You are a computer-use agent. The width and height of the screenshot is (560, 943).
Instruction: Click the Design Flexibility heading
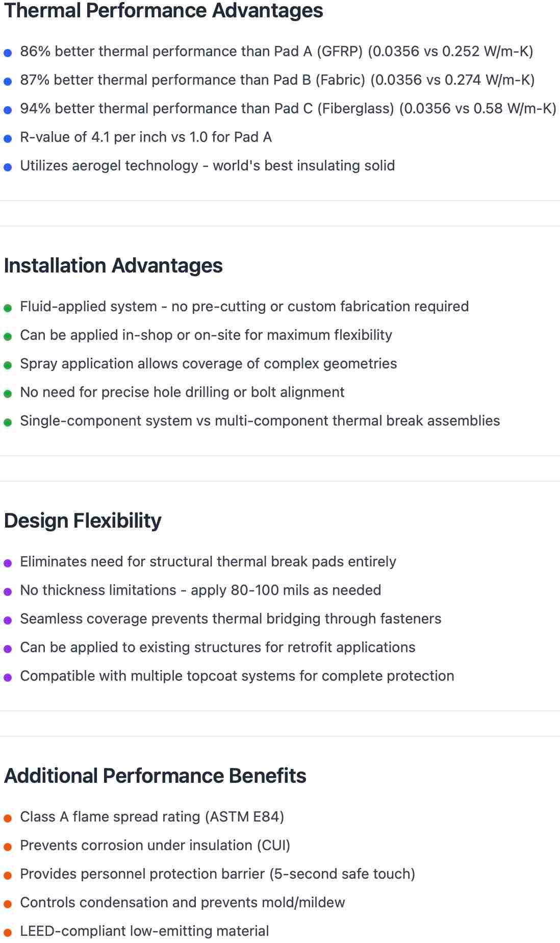(x=83, y=521)
